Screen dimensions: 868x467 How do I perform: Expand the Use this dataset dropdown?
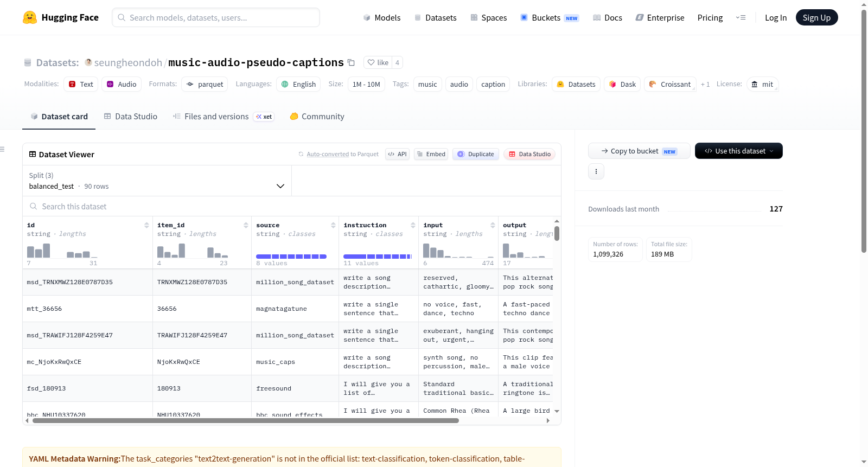tap(739, 151)
